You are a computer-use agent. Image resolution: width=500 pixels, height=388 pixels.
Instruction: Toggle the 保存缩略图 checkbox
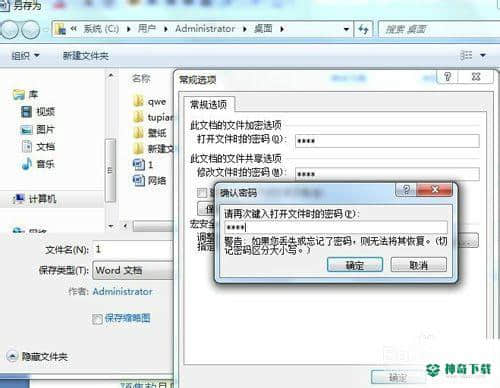(x=97, y=319)
